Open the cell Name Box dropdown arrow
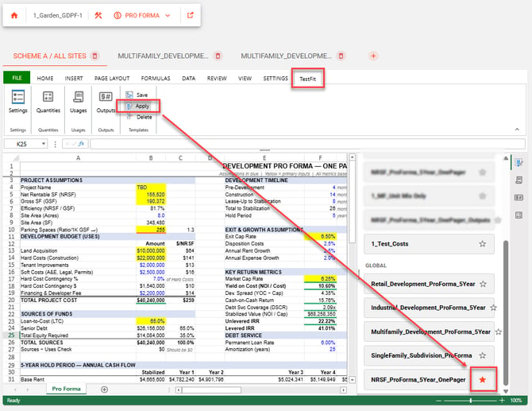This screenshot has height=411, width=532. pyautogui.click(x=44, y=144)
